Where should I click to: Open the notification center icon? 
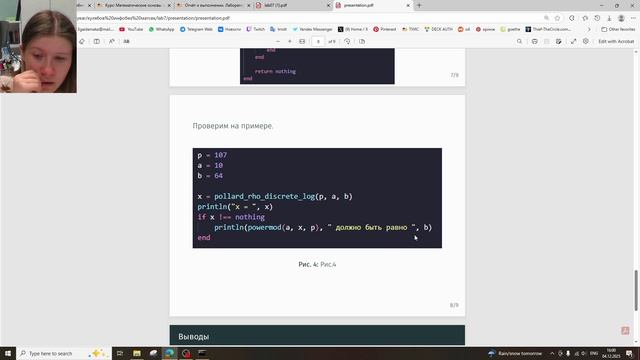[x=629, y=353]
